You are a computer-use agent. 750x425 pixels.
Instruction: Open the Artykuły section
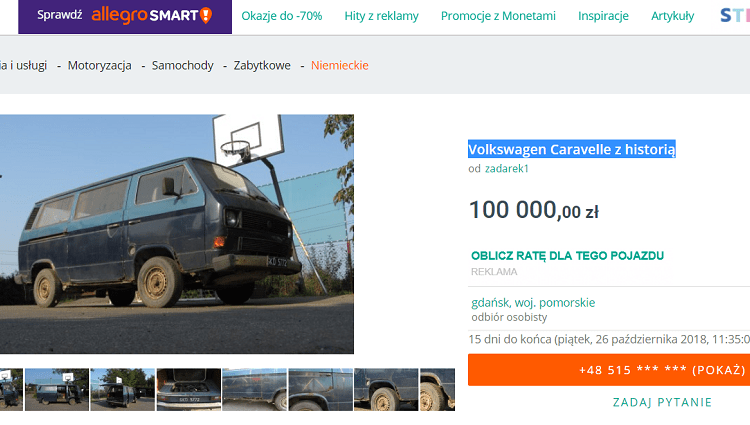(672, 16)
